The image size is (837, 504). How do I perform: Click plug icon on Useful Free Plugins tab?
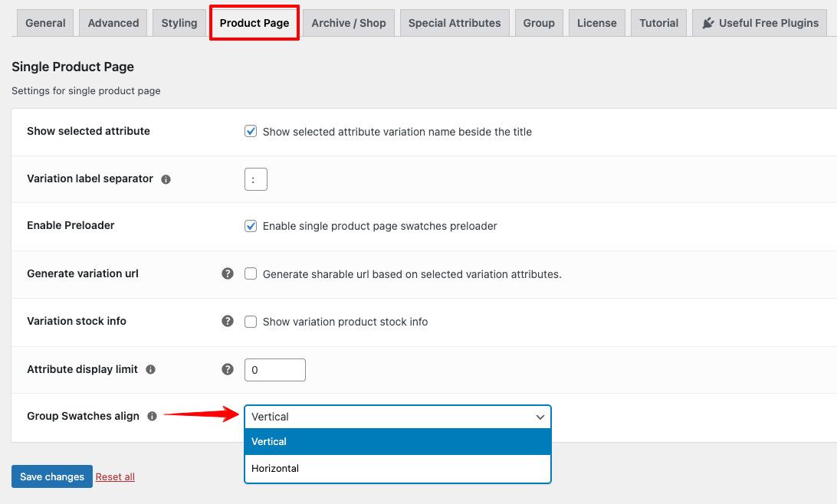click(709, 23)
